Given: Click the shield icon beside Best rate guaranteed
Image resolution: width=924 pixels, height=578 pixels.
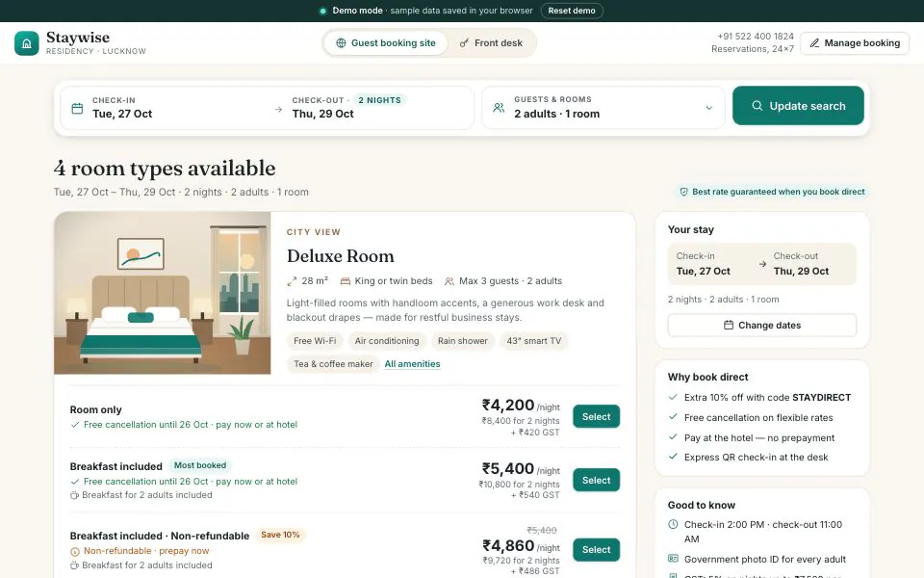Looking at the screenshot, I should pyautogui.click(x=683, y=192).
